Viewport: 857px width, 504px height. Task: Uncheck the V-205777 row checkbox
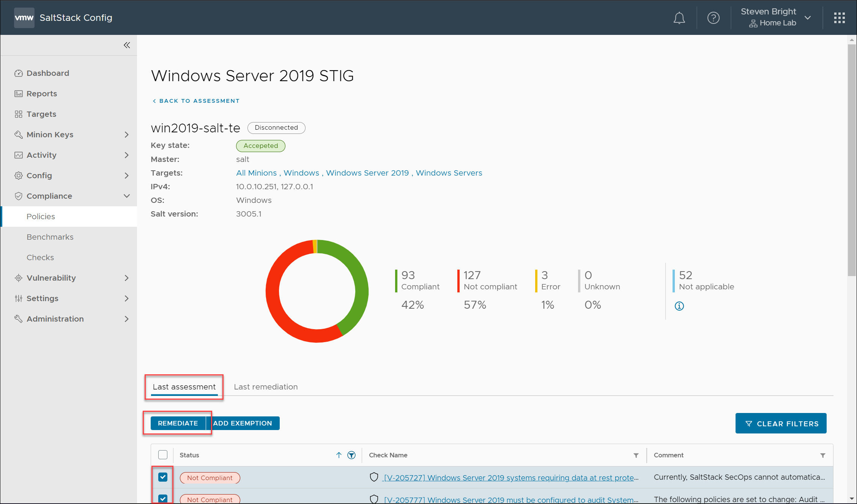tap(163, 499)
